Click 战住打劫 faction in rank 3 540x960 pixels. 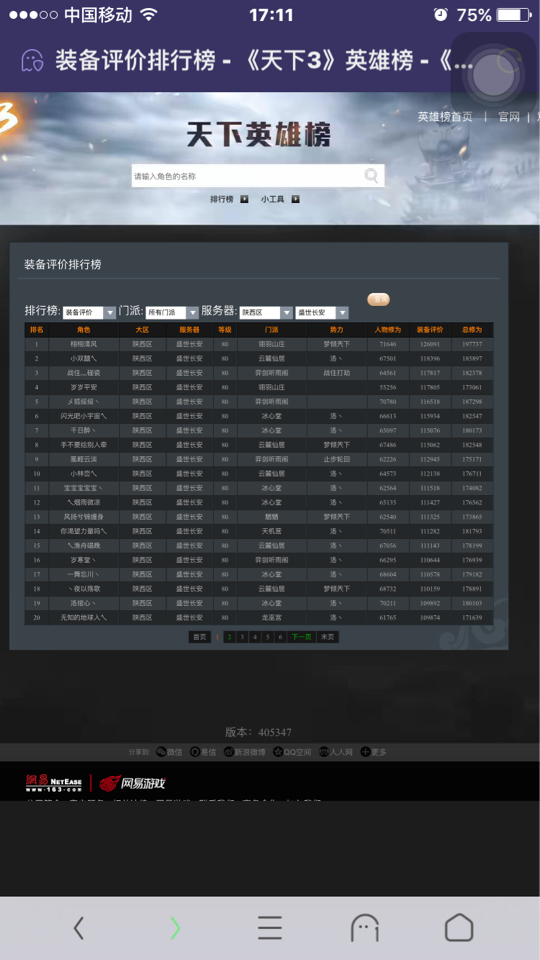pos(337,372)
